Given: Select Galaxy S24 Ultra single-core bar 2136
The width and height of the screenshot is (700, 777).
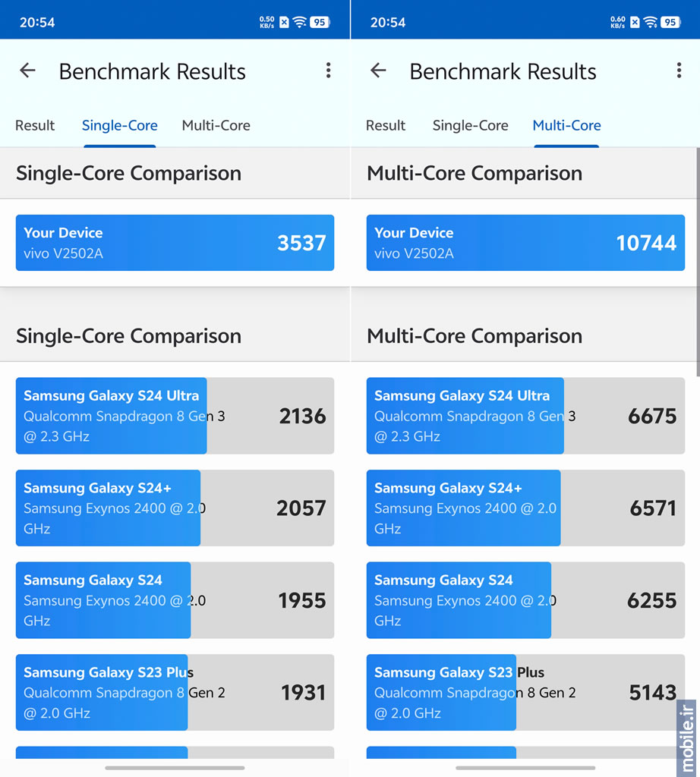Looking at the screenshot, I should pos(175,416).
